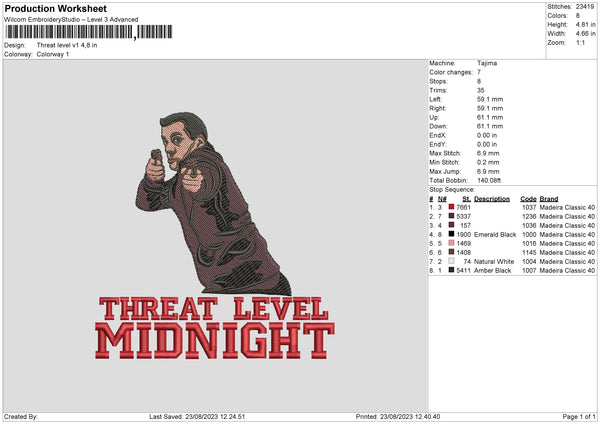This screenshot has width=600, height=424.
Task: Click the barcode at top of the worksheet
Action: pyautogui.click(x=89, y=32)
